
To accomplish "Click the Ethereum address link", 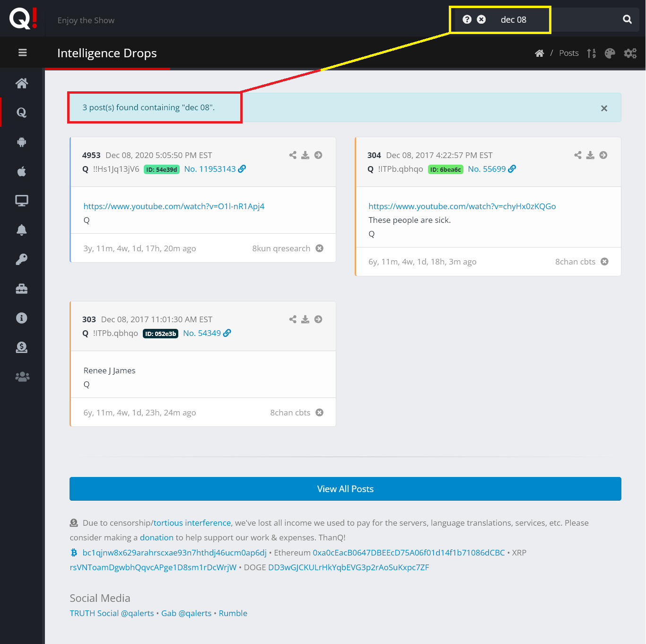I will tap(409, 553).
